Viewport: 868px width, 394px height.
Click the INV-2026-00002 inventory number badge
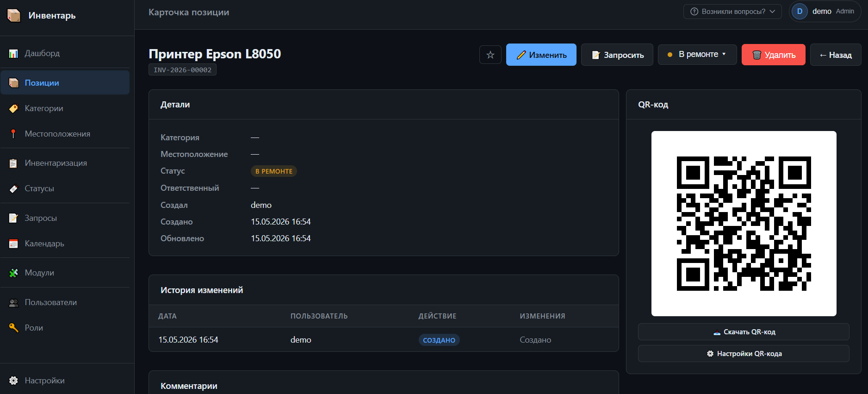[x=182, y=70]
